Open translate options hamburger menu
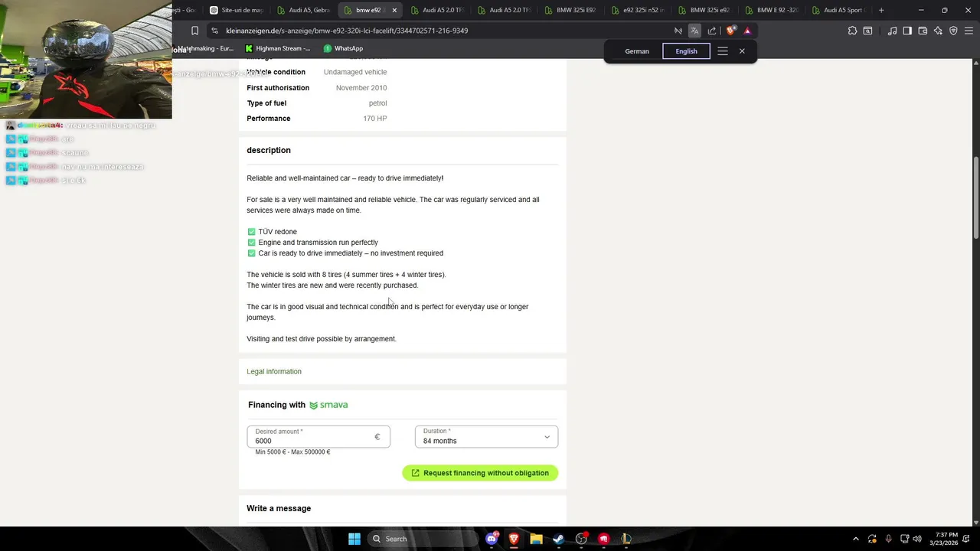This screenshot has width=980, height=551. point(722,51)
